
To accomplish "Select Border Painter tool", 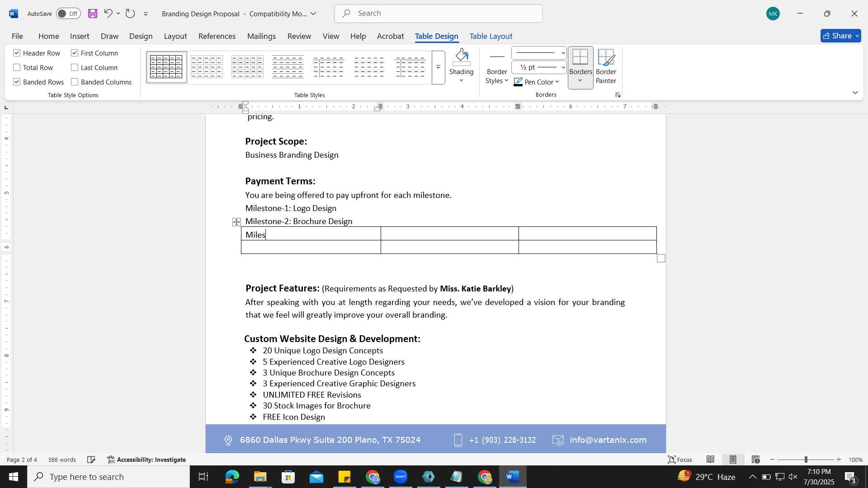I will (x=606, y=66).
